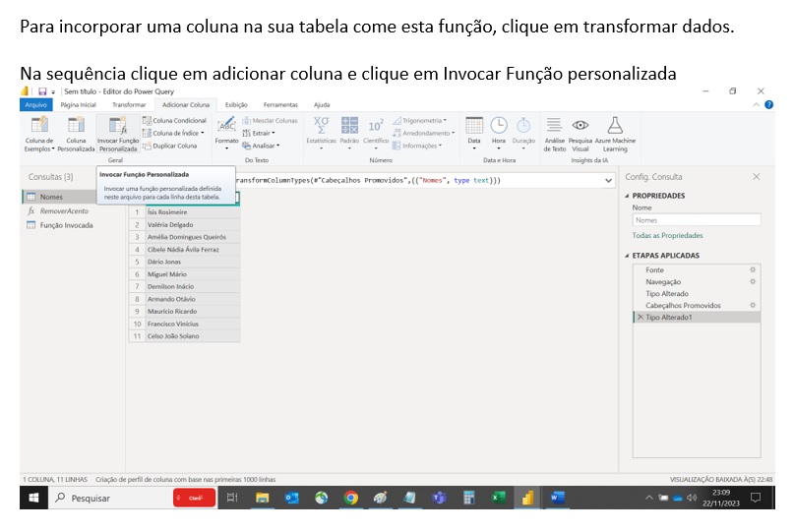The height and width of the screenshot is (532, 794).
Task: Switch to the Página Inicial tab
Action: pyautogui.click(x=78, y=105)
